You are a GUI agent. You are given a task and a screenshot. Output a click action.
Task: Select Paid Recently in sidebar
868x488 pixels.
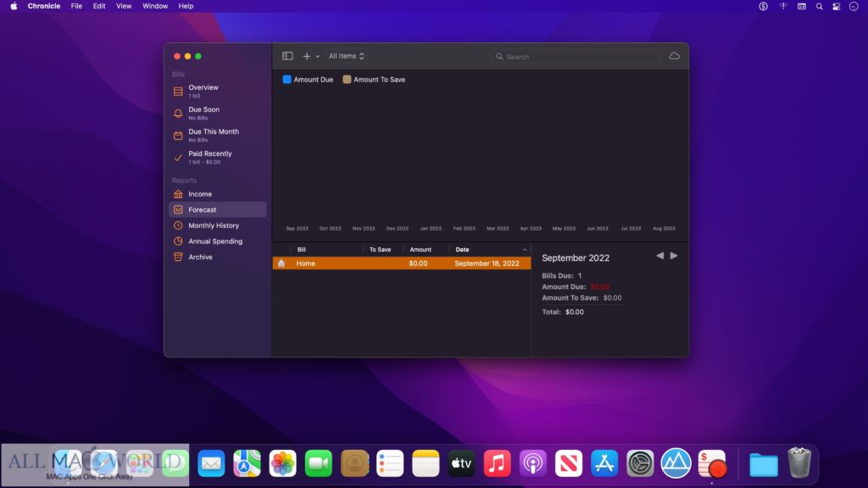(x=218, y=157)
